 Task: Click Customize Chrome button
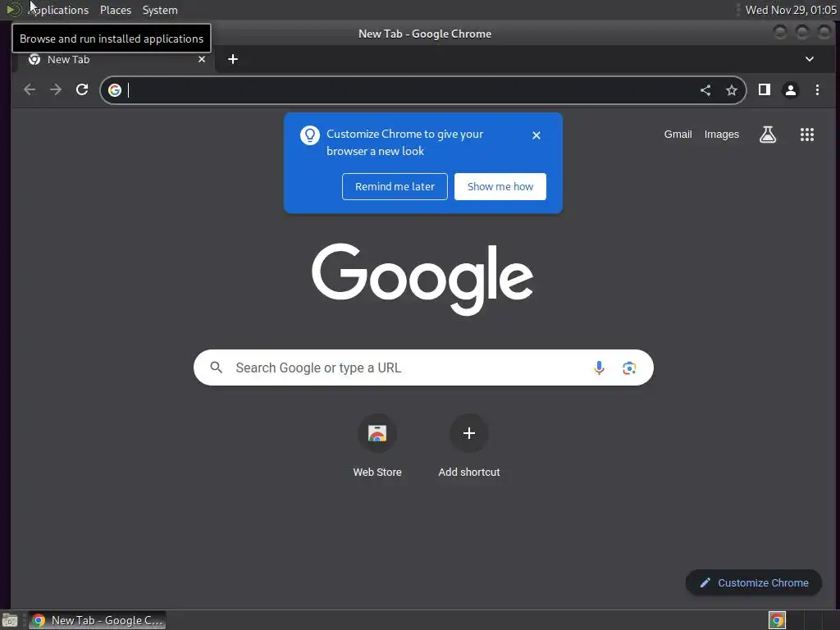[754, 582]
